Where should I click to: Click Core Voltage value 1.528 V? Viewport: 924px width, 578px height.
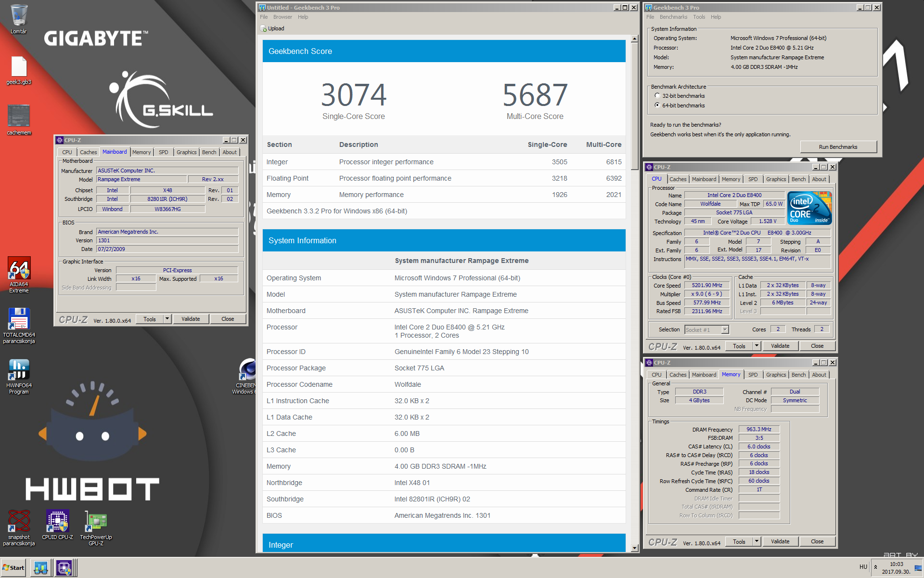(768, 221)
